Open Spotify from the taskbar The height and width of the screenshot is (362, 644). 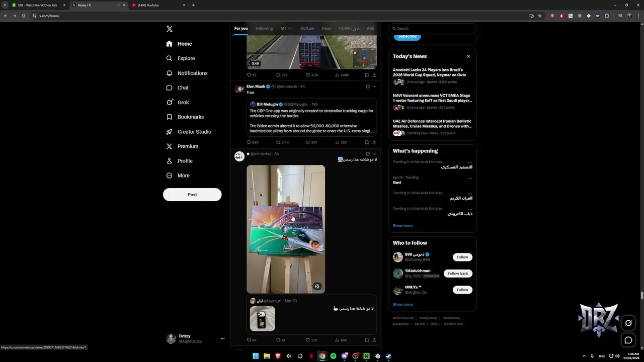click(x=333, y=356)
